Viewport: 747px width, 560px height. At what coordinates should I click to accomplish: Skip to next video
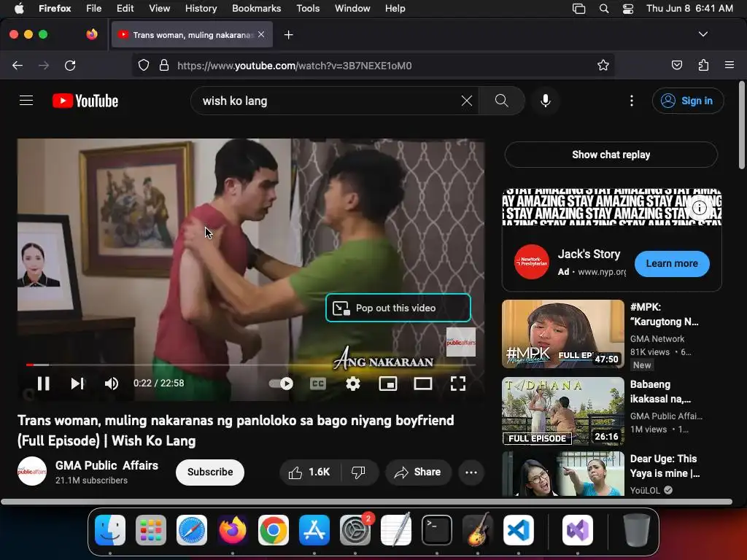(77, 384)
